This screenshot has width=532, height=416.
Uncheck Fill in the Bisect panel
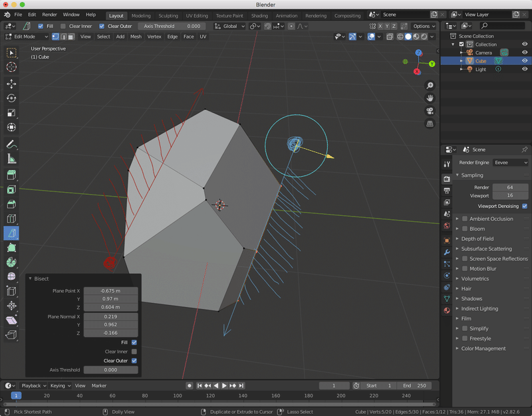tap(134, 342)
